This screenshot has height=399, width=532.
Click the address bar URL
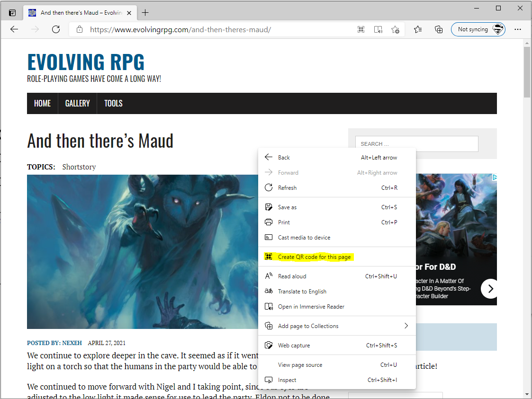tap(180, 29)
